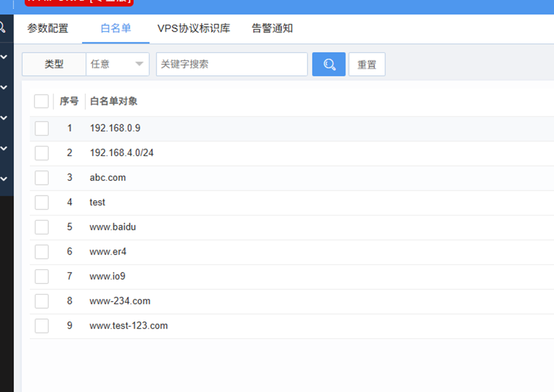Click the www.baidu entry
The image size is (554, 392).
point(113,227)
